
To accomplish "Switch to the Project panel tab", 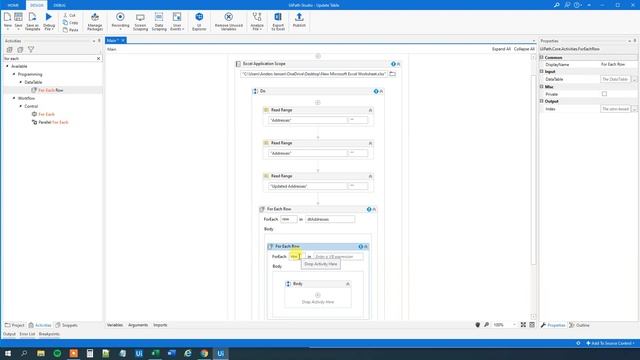I will (x=15, y=325).
